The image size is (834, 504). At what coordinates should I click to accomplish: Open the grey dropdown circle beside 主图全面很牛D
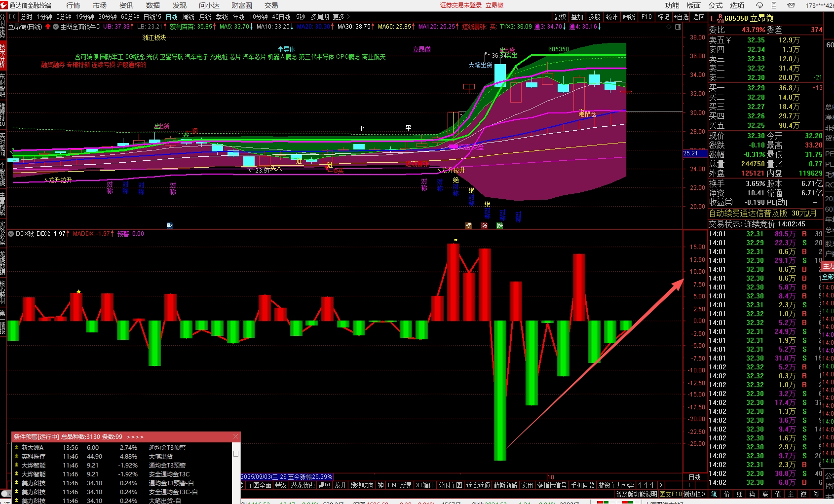[x=56, y=27]
